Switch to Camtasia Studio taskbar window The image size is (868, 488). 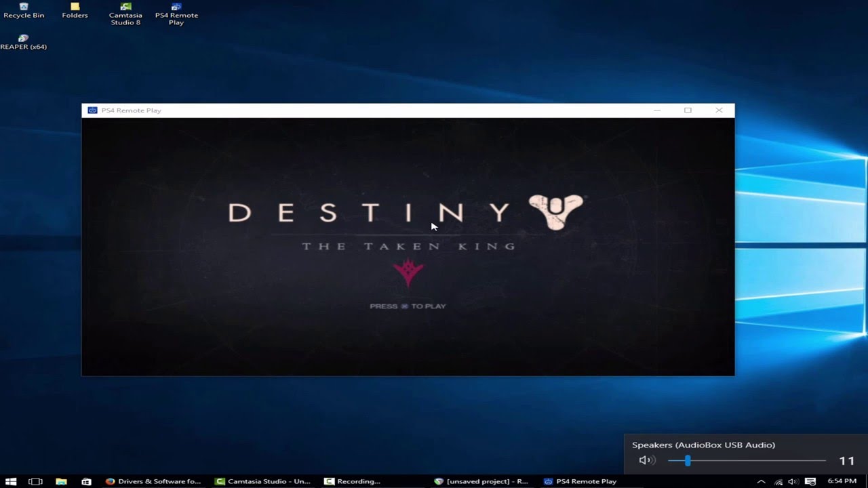tap(263, 481)
